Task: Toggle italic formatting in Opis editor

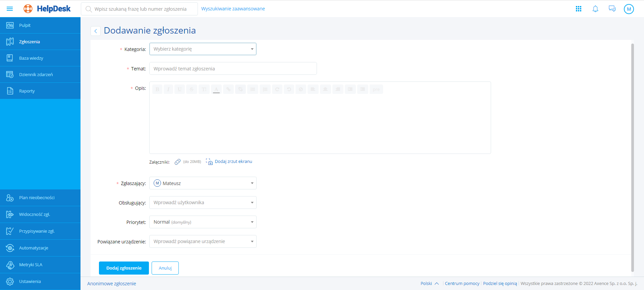Action: point(168,90)
